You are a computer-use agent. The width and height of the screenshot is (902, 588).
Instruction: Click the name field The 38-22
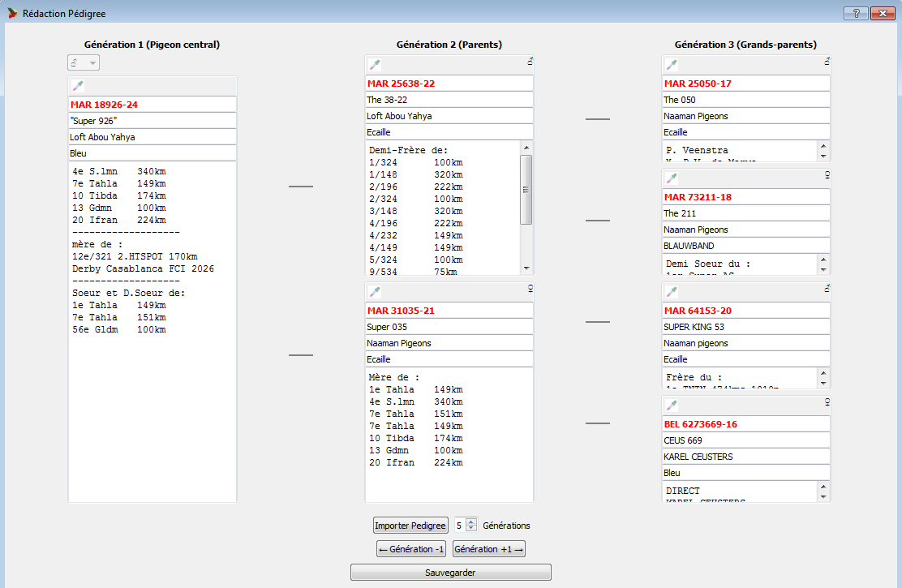[x=449, y=100]
